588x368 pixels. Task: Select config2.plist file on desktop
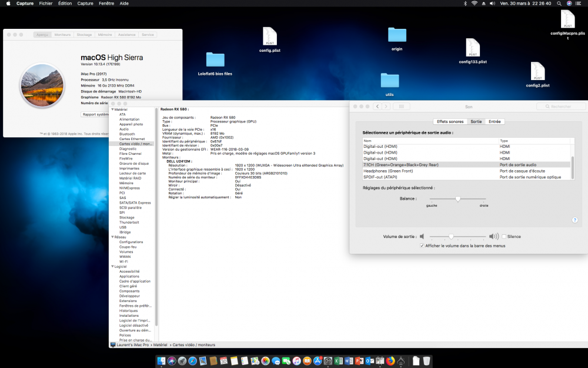click(537, 74)
